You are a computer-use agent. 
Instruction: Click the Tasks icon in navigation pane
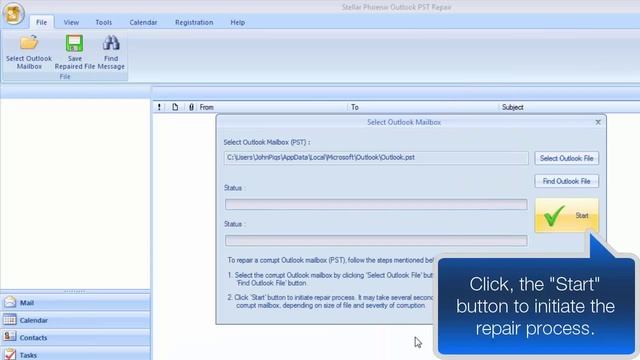(10, 354)
